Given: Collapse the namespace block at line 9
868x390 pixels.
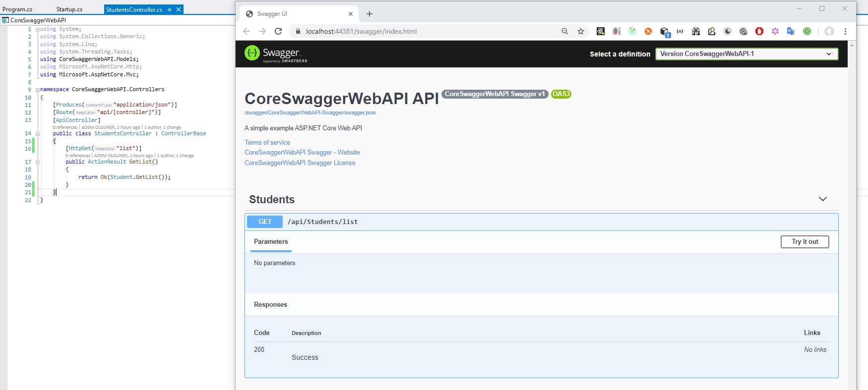Looking at the screenshot, I should click(38, 90).
